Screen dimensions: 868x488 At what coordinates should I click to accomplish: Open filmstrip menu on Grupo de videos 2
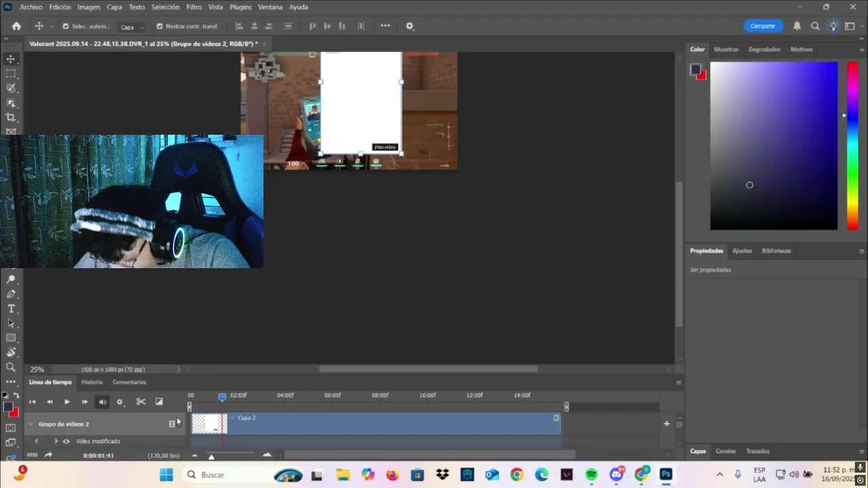coord(172,424)
